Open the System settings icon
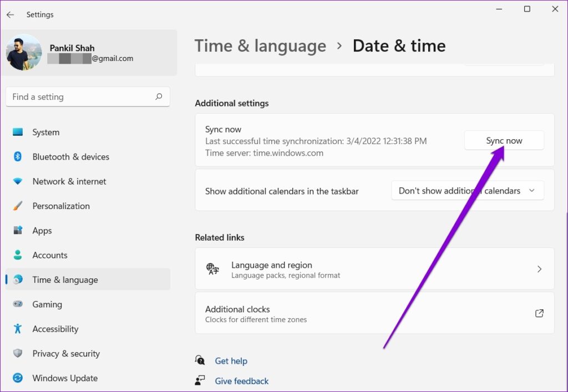The height and width of the screenshot is (392, 568). 18,132
